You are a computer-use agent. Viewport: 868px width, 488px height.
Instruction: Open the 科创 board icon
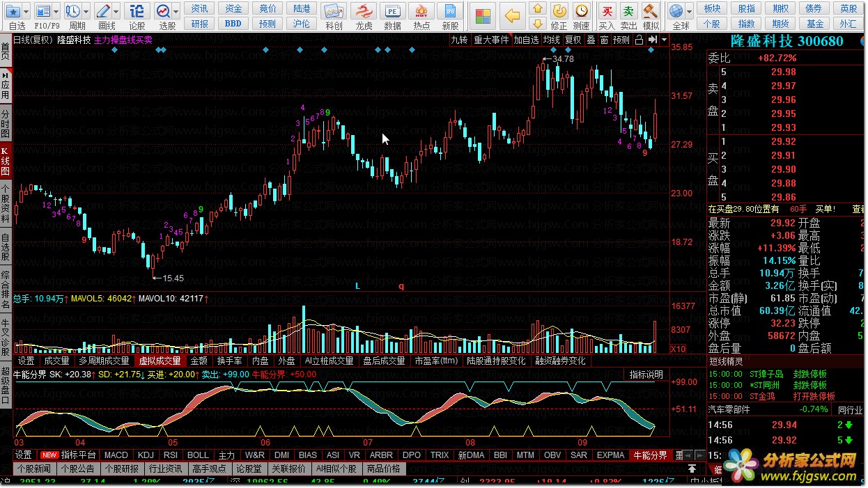pyautogui.click(x=334, y=11)
